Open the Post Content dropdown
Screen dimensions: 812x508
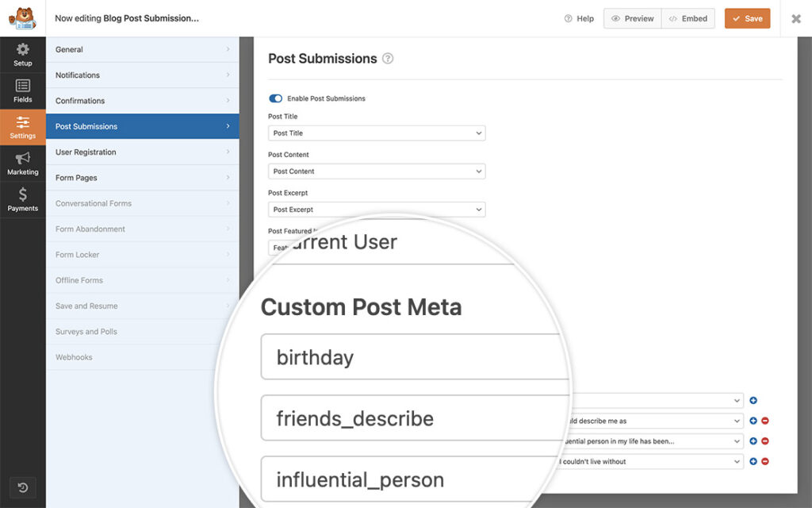pyautogui.click(x=377, y=171)
